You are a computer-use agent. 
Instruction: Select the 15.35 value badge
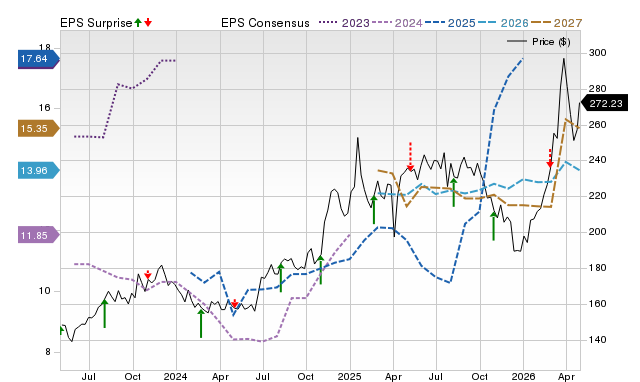pyautogui.click(x=39, y=129)
